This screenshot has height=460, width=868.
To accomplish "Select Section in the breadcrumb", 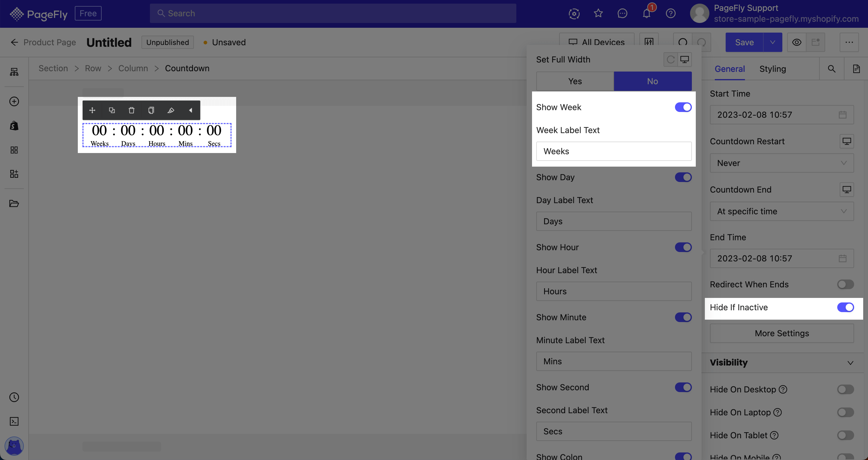I will coord(53,69).
